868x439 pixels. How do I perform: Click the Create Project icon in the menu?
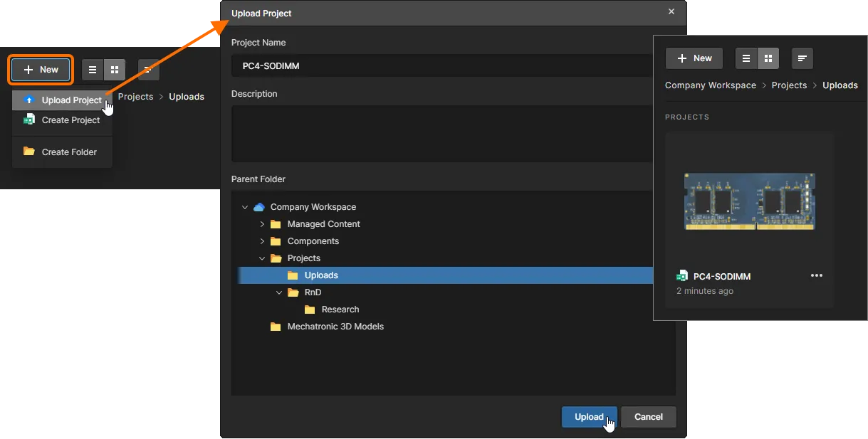tap(29, 120)
